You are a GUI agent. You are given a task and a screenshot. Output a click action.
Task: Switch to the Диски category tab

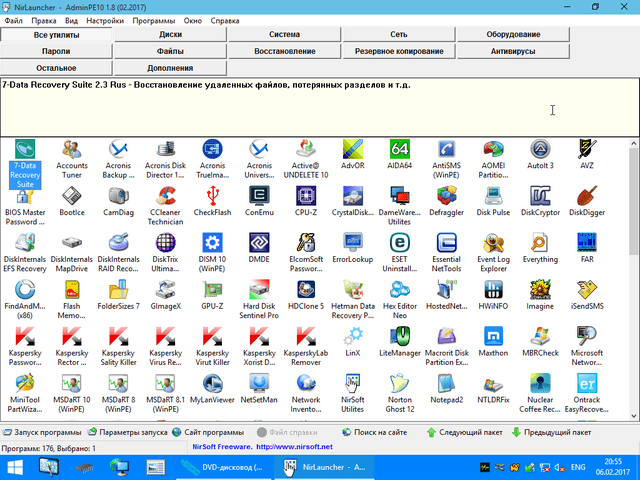[x=170, y=34]
